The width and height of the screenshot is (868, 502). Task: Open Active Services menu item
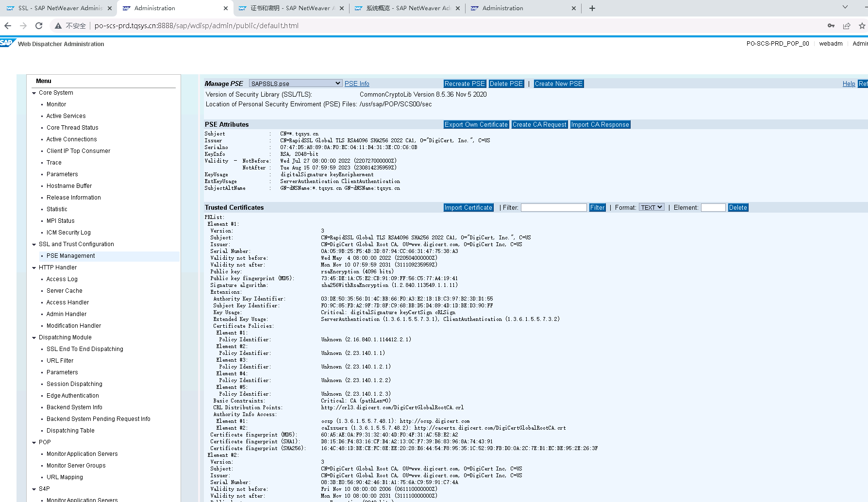(x=66, y=116)
